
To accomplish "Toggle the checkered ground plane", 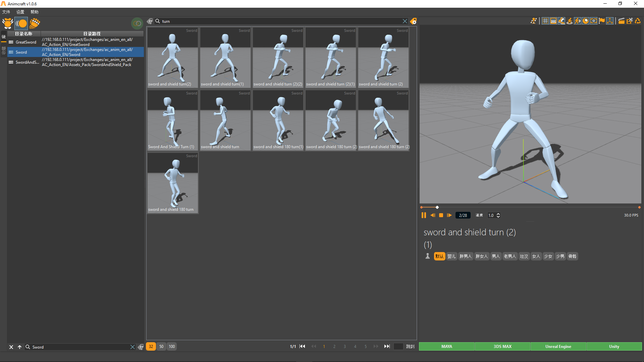I will point(553,21).
